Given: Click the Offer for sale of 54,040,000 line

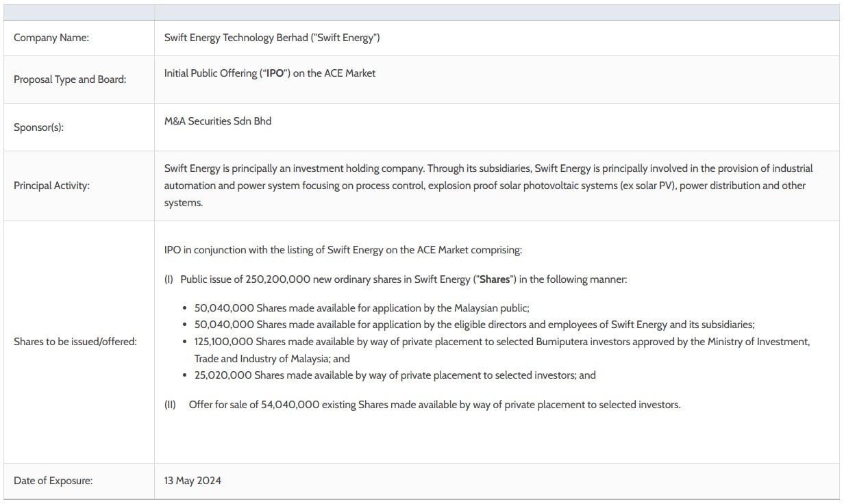Looking at the screenshot, I should tap(423, 405).
